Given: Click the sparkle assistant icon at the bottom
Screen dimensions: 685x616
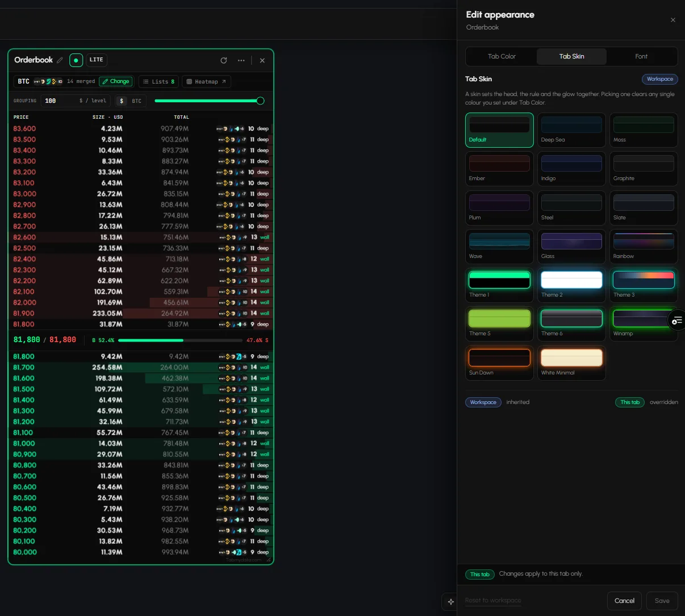Looking at the screenshot, I should [451, 601].
